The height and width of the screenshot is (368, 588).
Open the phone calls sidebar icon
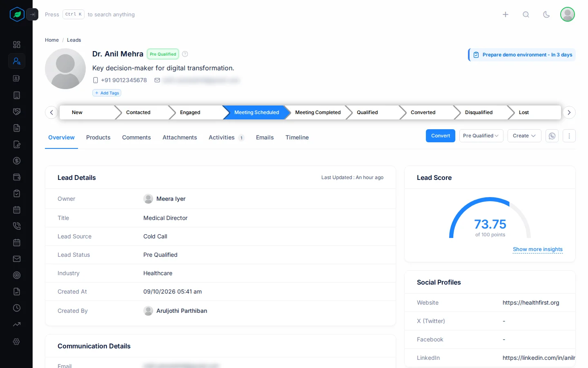click(x=17, y=226)
